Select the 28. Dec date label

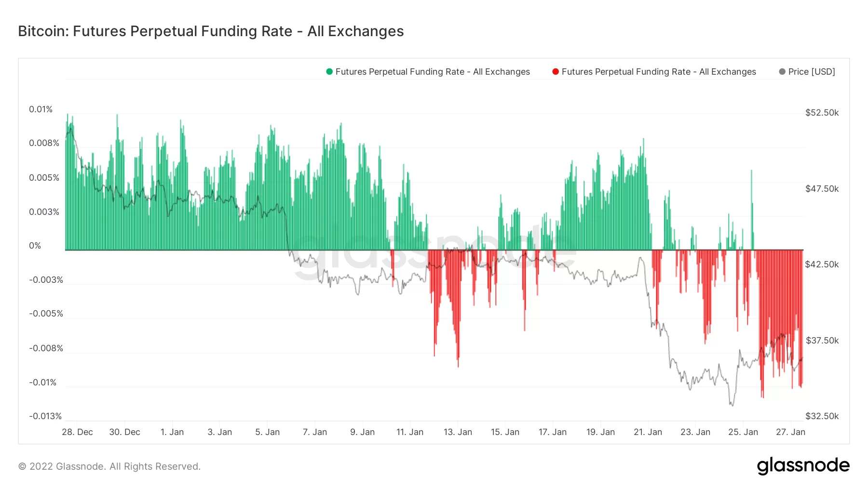pos(77,432)
